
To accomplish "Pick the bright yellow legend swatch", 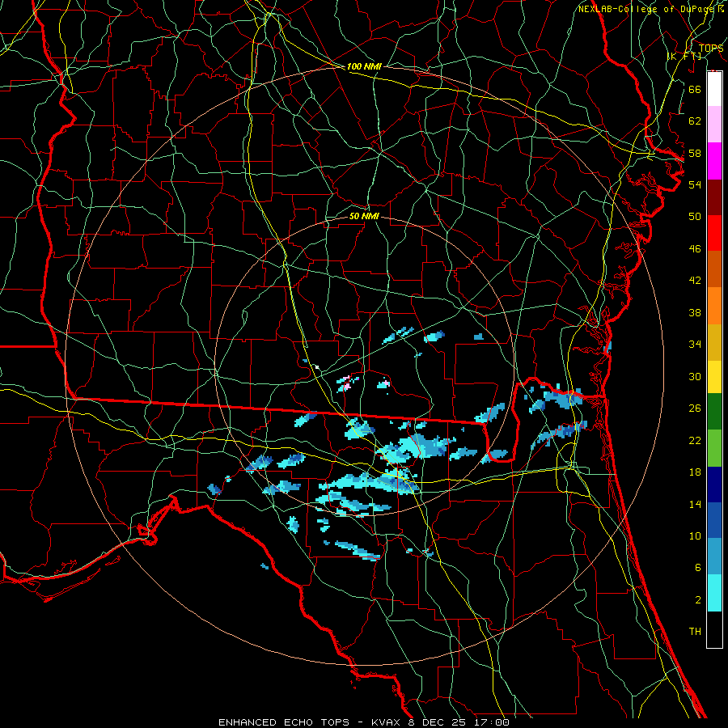I will [x=714, y=377].
